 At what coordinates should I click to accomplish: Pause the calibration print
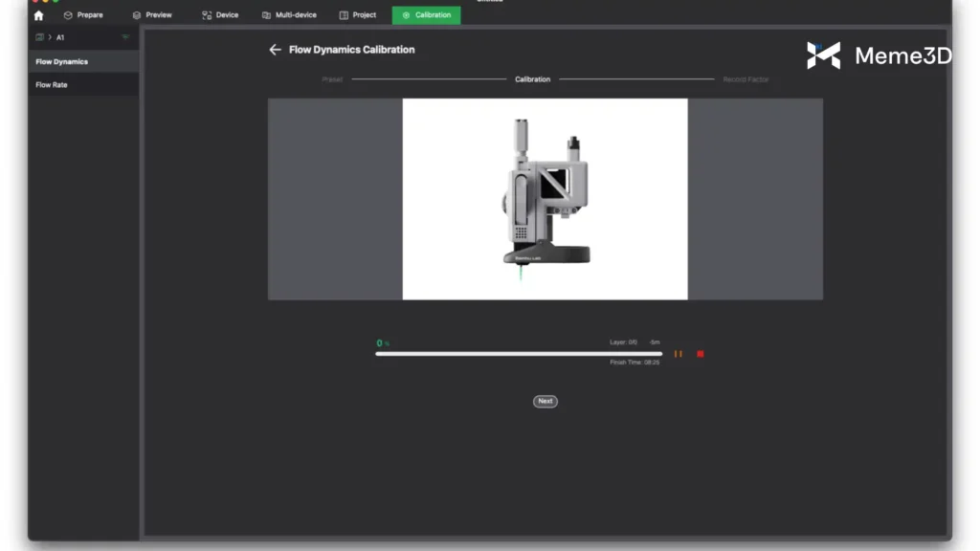coord(678,354)
